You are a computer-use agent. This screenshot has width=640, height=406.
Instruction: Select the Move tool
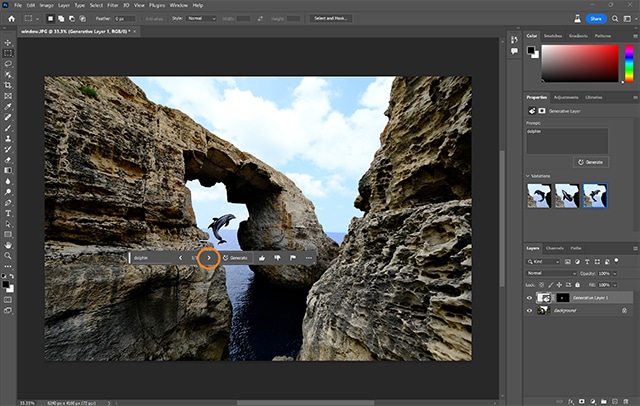tap(8, 42)
